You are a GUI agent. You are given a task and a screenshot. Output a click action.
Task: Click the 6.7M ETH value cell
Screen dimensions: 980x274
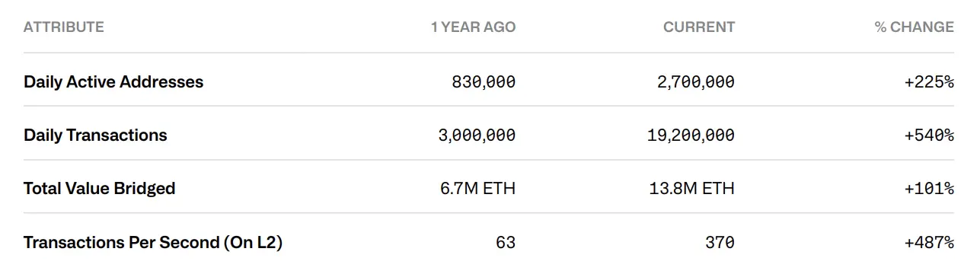point(477,188)
